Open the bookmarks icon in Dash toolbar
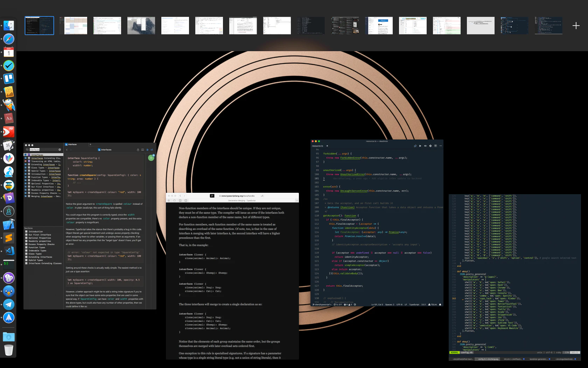Viewport: 588px width, 368px height. pos(142,150)
